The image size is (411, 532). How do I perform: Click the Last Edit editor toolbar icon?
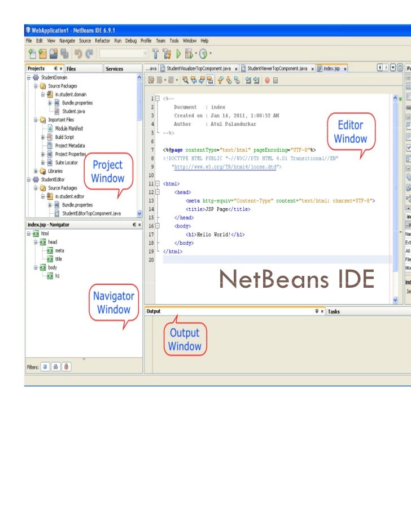tap(151, 81)
